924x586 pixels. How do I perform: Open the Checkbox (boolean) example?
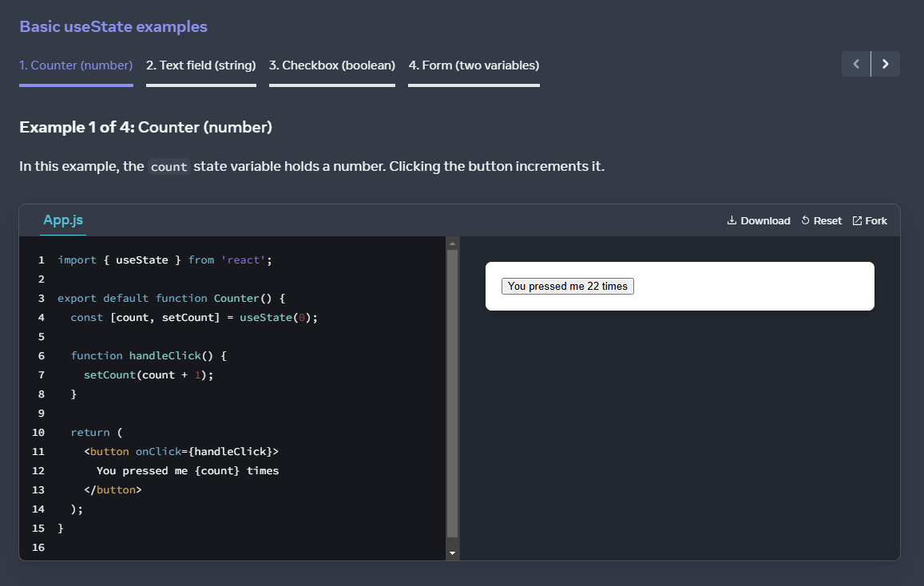pos(331,65)
